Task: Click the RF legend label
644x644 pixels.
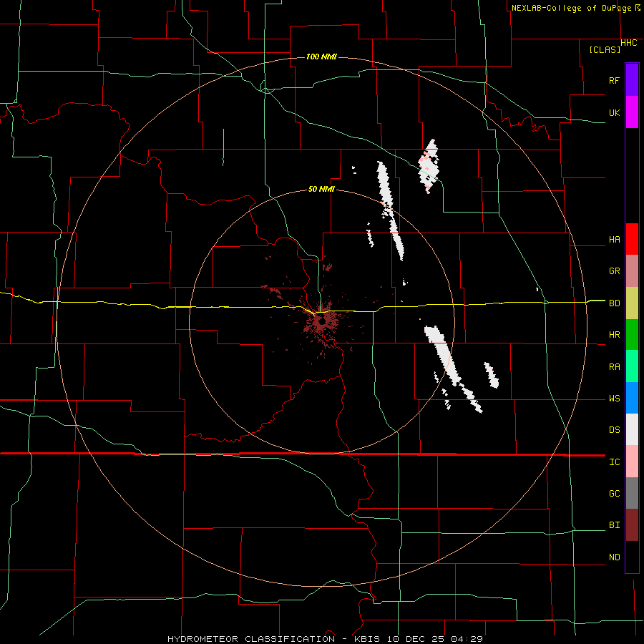Action: coord(614,80)
